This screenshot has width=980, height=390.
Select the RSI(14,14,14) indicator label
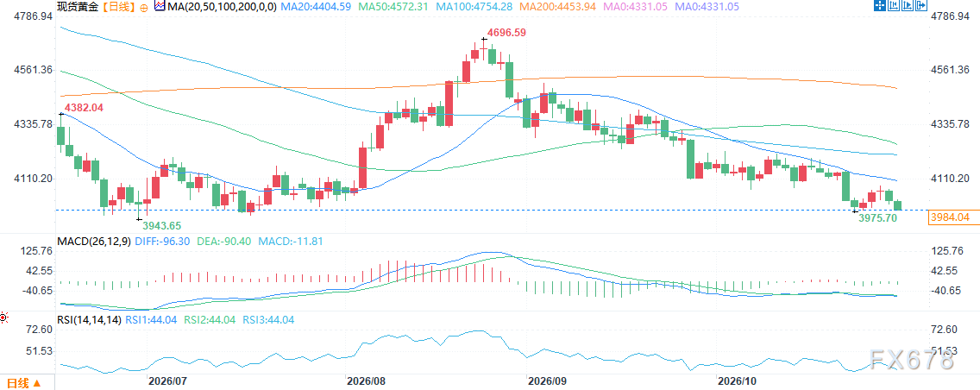click(90, 319)
